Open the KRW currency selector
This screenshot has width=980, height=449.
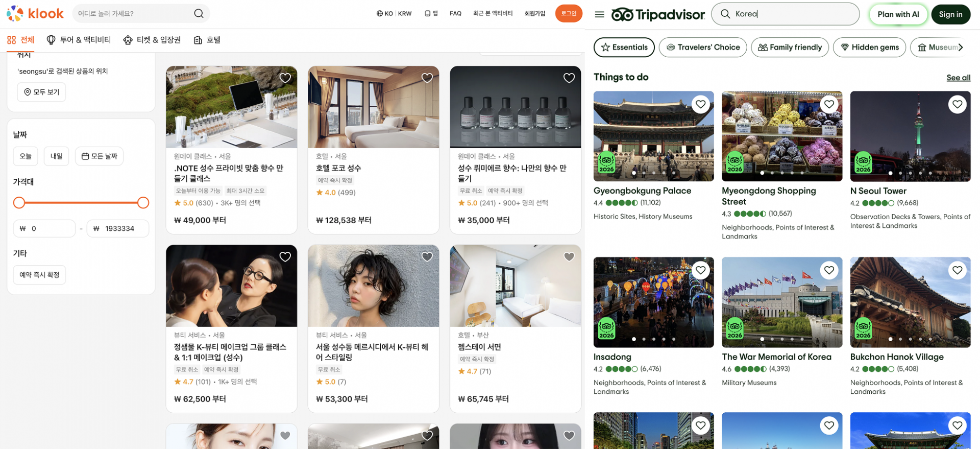click(405, 14)
